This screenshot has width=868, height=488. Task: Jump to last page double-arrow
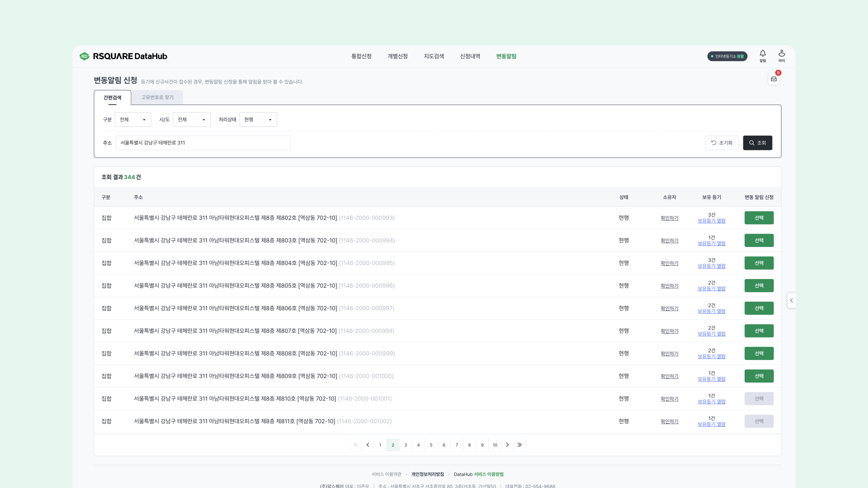(520, 445)
